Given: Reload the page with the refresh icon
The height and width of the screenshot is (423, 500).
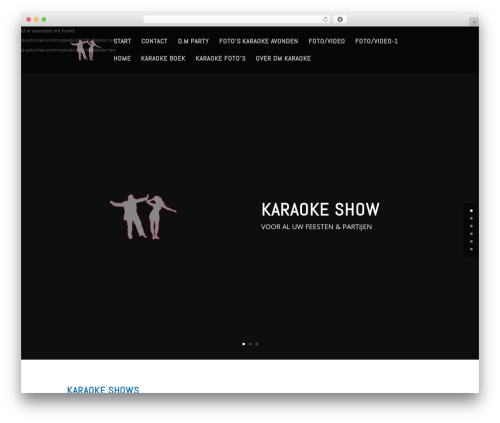Looking at the screenshot, I should coord(325,19).
